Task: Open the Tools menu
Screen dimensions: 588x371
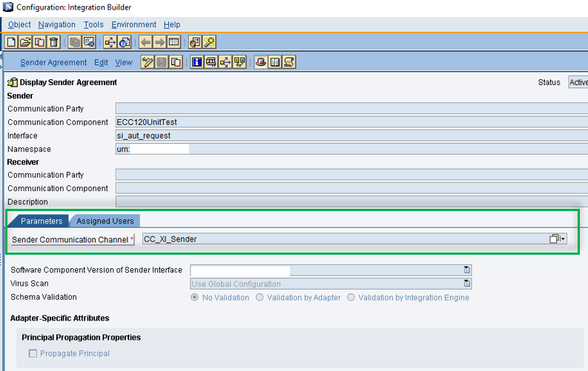Action: [x=93, y=24]
